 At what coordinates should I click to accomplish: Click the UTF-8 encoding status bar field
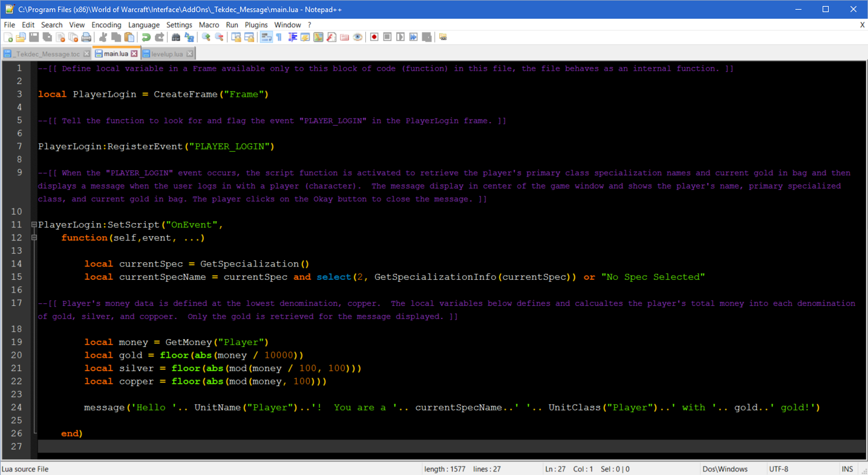click(x=778, y=469)
